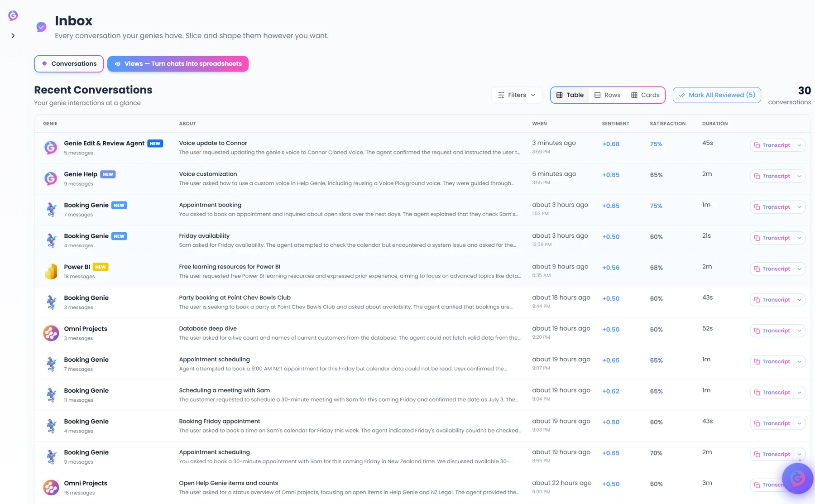Screen dimensions: 815x504
Task: Click Omni Projects avatar on Open Help Genie items row
Action: click(x=51, y=488)
